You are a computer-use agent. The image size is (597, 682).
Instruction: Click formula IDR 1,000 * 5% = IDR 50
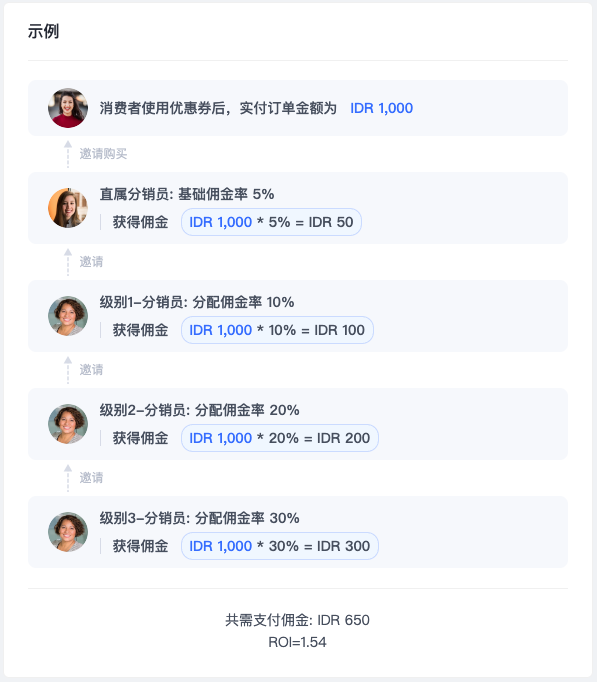pyautogui.click(x=271, y=222)
